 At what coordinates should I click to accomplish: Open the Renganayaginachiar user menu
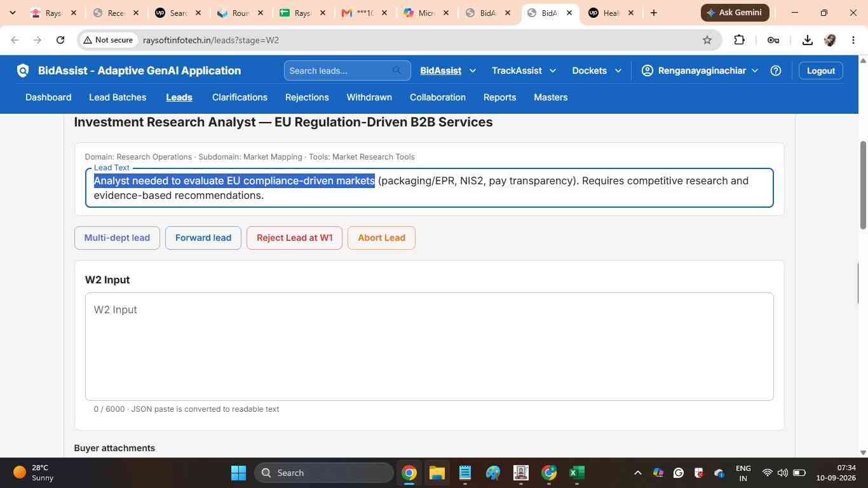[700, 71]
